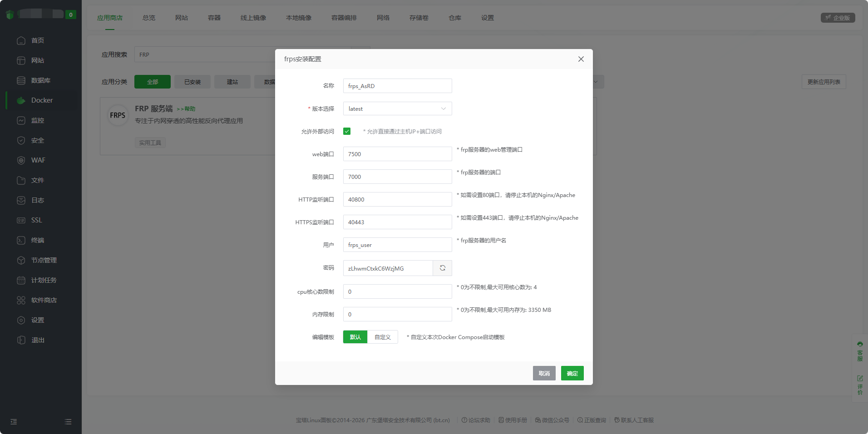Switch to 网络 tab
The width and height of the screenshot is (868, 434).
[x=383, y=18]
